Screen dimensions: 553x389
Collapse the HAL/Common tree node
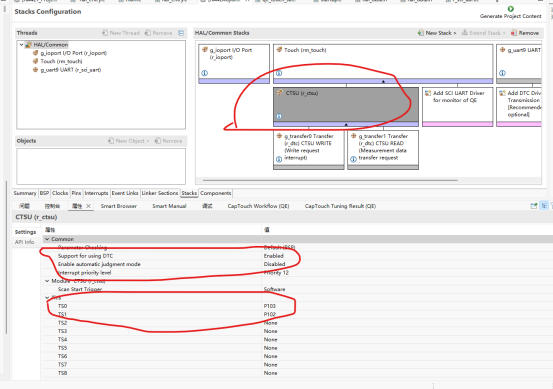coord(22,45)
